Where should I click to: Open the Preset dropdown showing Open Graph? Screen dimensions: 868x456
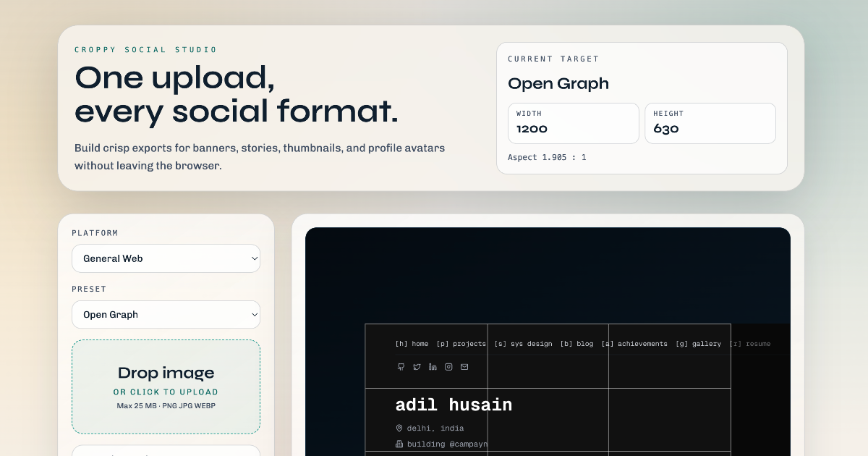point(166,315)
